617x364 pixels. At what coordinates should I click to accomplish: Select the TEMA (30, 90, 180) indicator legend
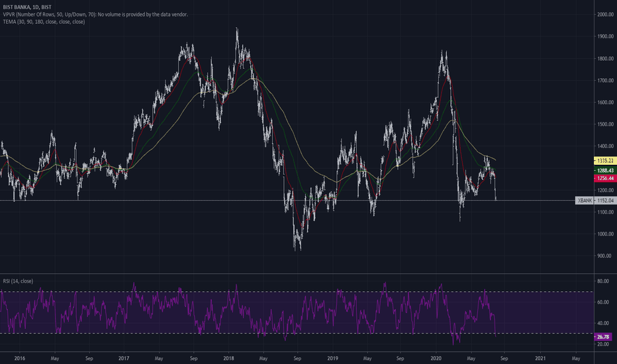pyautogui.click(x=44, y=22)
